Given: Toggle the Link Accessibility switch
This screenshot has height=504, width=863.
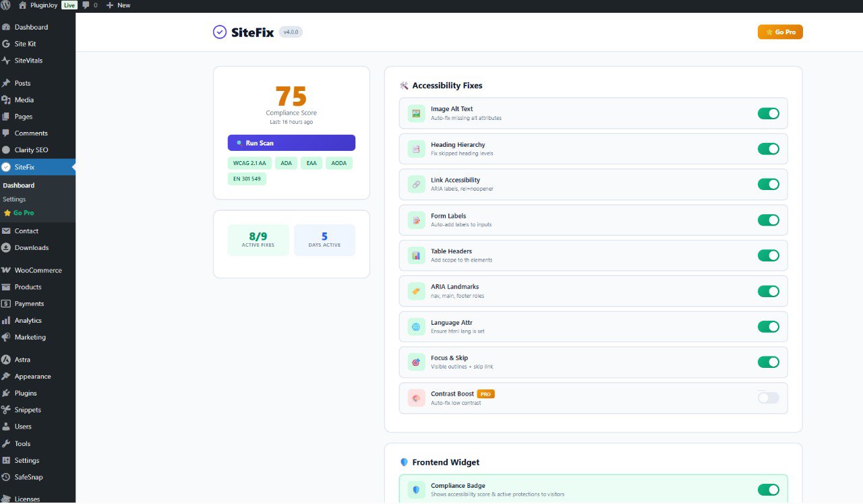Looking at the screenshot, I should coord(768,184).
